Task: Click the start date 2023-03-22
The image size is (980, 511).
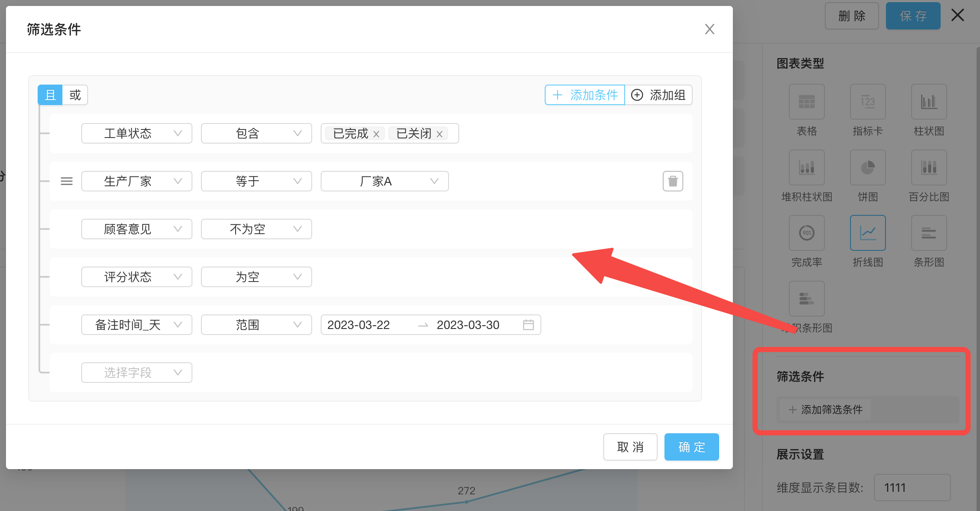Action: point(358,325)
